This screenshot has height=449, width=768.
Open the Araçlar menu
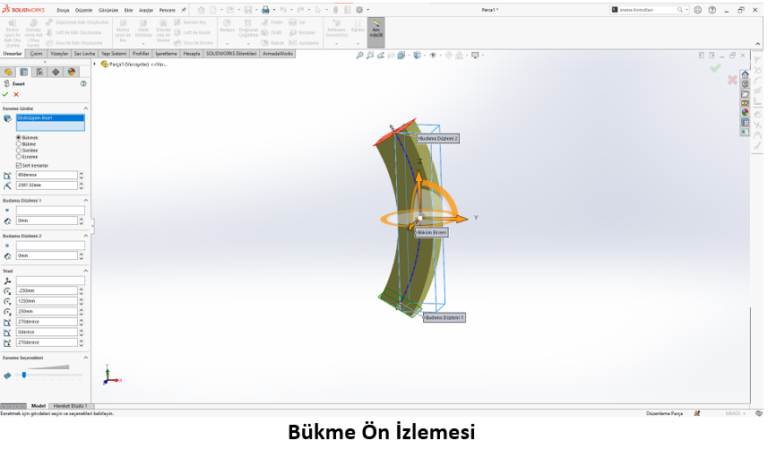145,10
